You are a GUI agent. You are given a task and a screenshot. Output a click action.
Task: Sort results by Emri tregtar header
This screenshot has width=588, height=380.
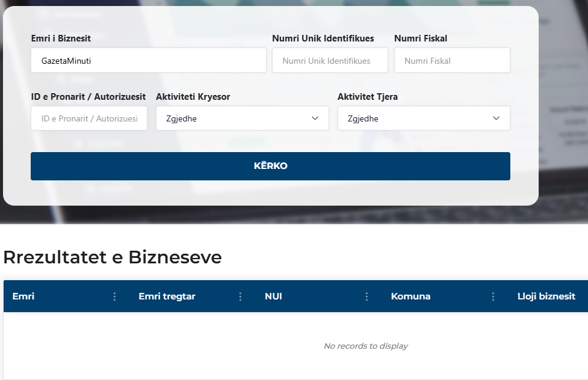pos(167,296)
